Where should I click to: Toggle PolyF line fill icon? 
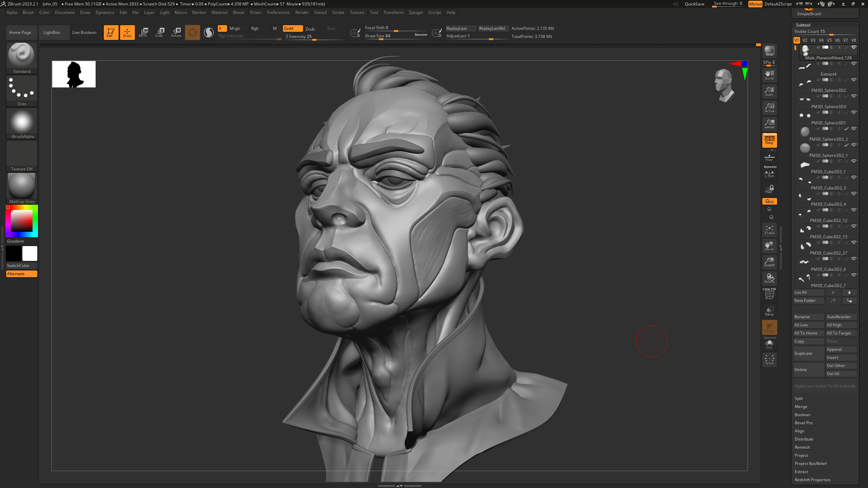[769, 294]
